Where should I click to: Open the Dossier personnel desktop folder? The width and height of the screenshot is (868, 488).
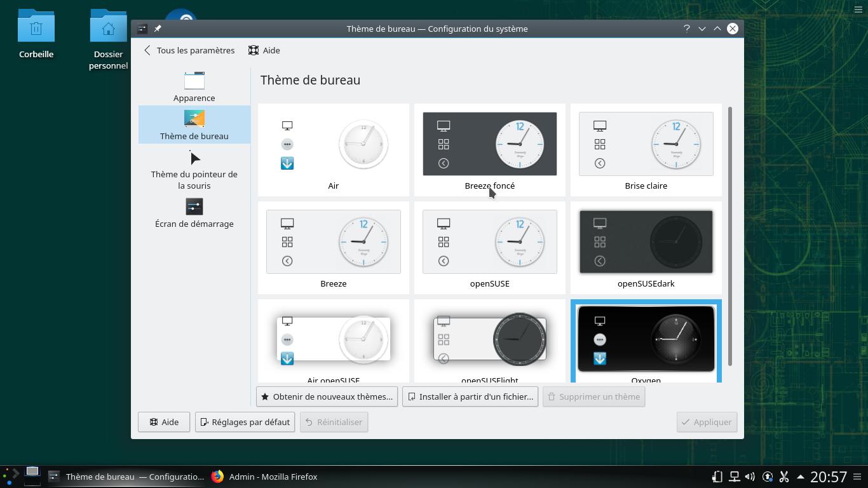pyautogui.click(x=108, y=39)
